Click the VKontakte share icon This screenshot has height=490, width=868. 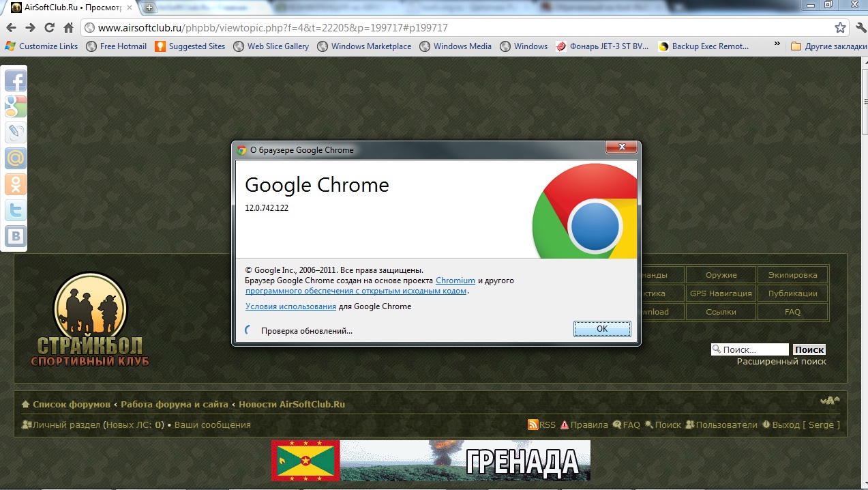15,236
